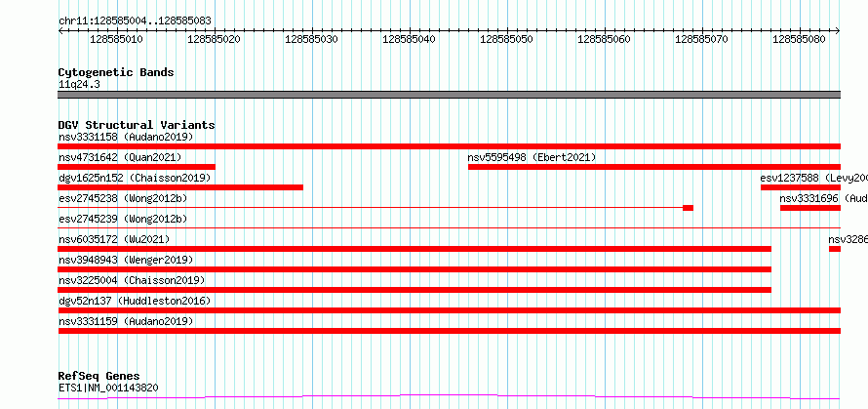
Task: Click the short red bar under nsv3286
Action: pos(835,249)
